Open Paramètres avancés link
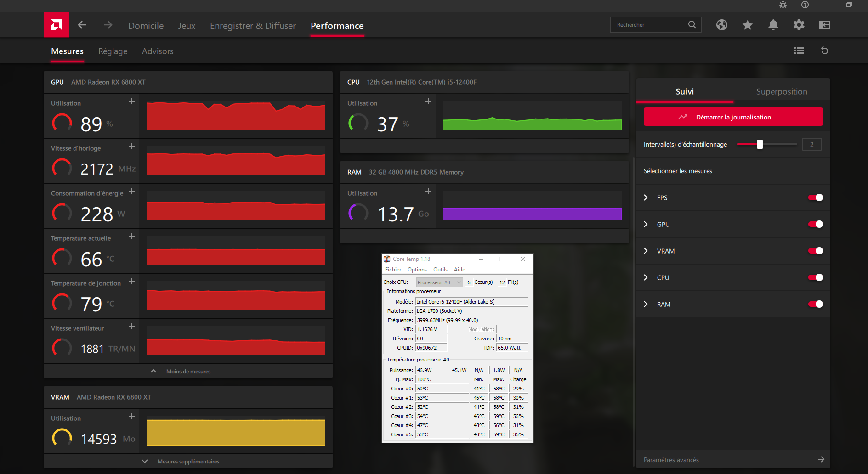 click(x=671, y=460)
